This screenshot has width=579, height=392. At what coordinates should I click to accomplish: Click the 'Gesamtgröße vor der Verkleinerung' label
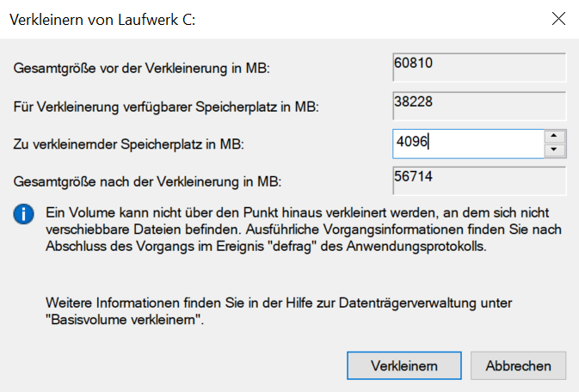pos(149,68)
